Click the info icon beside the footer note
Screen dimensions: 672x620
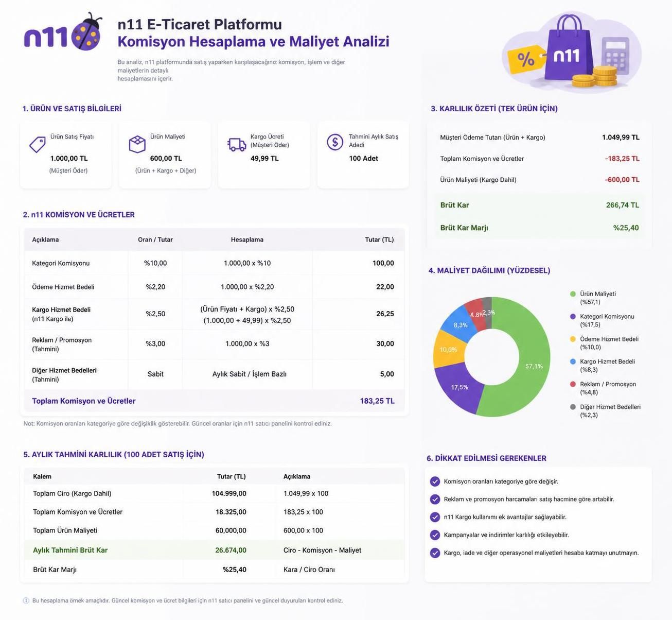(26, 600)
